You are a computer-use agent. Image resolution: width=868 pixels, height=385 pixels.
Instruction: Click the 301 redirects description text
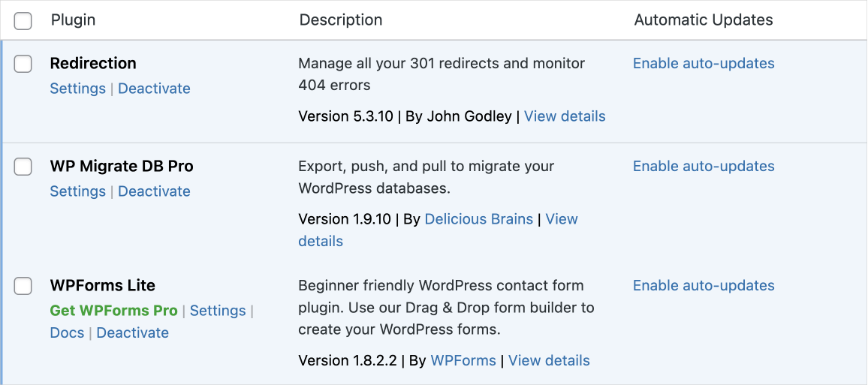(x=442, y=75)
